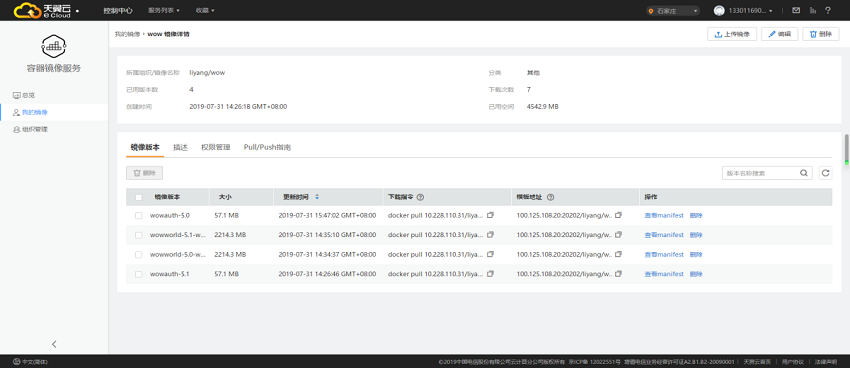Copy docker pull command for wowauth-5.1
The height and width of the screenshot is (368, 850).
pyautogui.click(x=490, y=274)
